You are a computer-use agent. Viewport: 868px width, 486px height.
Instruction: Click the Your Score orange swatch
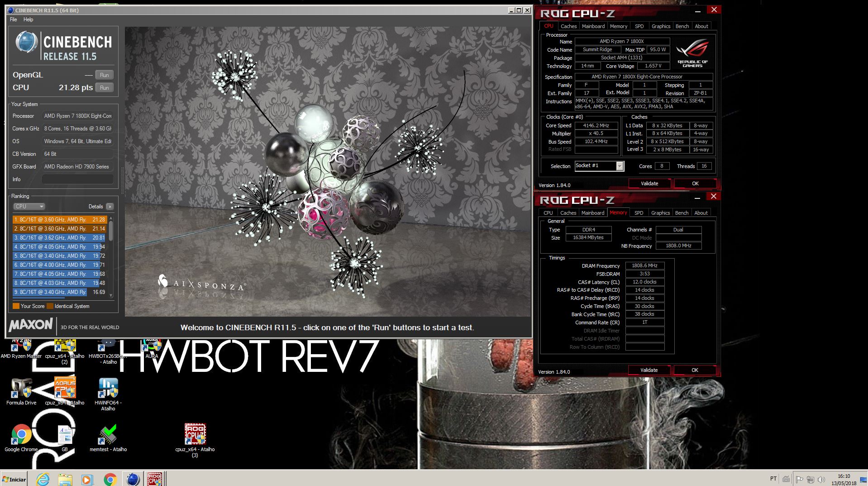[x=16, y=306]
